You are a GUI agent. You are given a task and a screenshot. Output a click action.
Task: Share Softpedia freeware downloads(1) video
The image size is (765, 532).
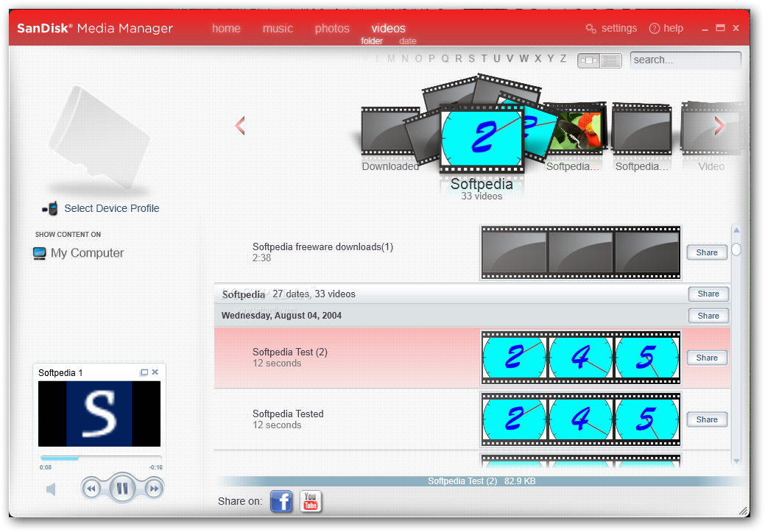pyautogui.click(x=707, y=252)
